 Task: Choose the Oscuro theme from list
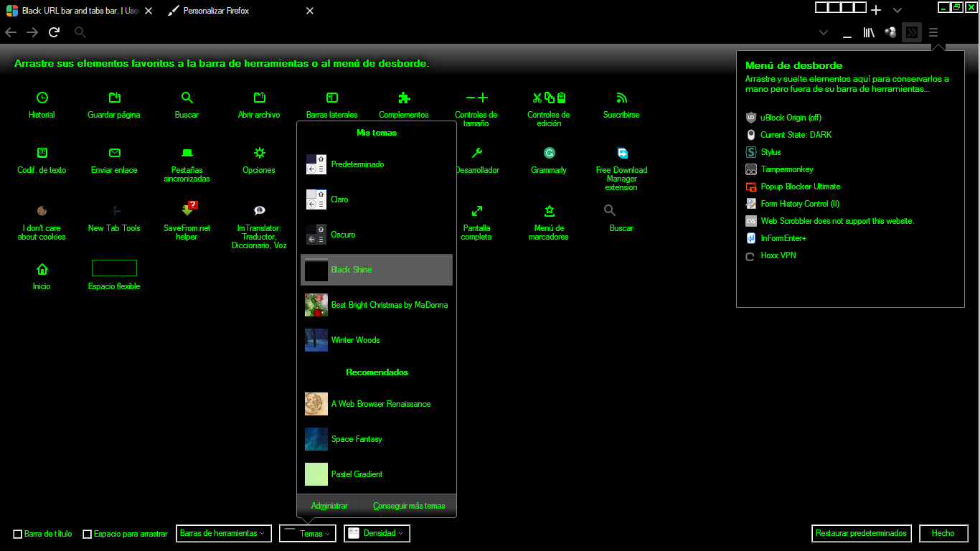[343, 235]
